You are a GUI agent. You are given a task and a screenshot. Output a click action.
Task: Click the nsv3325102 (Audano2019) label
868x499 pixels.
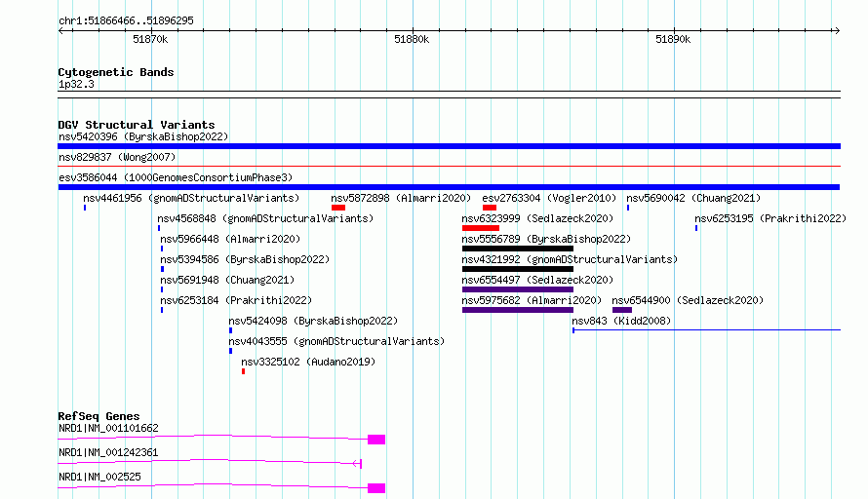(x=308, y=362)
